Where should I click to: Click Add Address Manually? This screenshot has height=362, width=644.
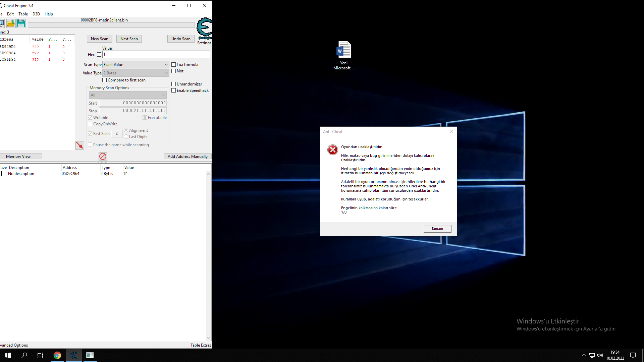click(187, 157)
